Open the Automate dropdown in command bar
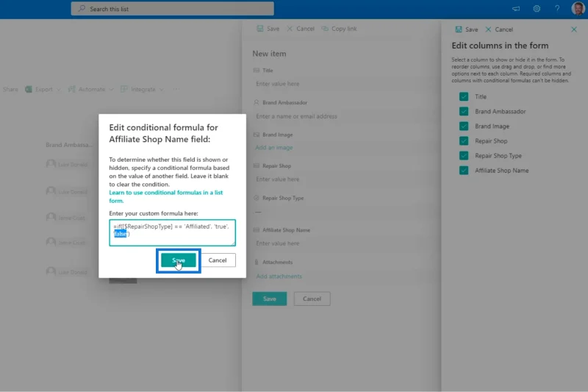The image size is (588, 392). (x=90, y=89)
